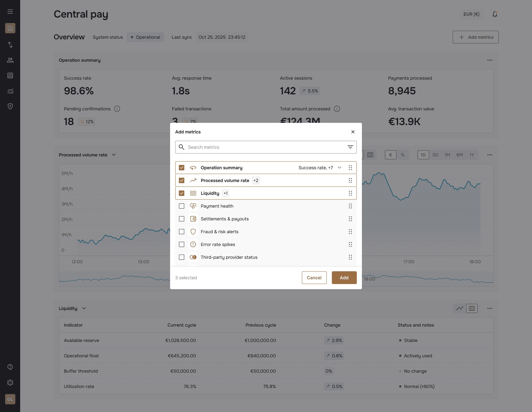Open the transfers arrows sidebar icon
532x412 pixels.
(10, 45)
